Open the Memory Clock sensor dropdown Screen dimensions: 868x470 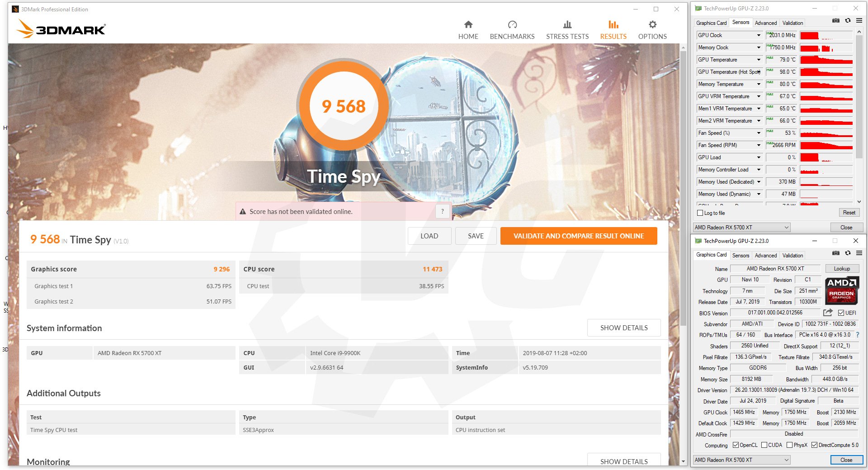tap(759, 47)
